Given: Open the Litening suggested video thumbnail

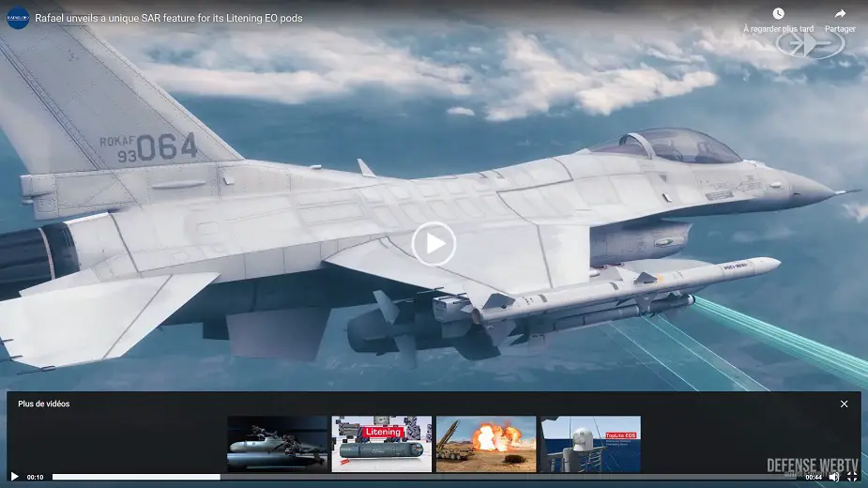Looking at the screenshot, I should click(x=381, y=444).
